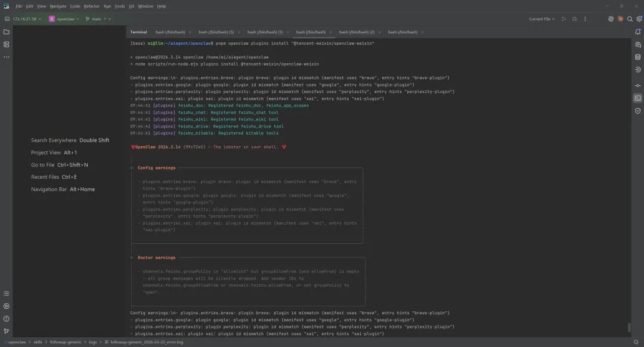Open the Git tool window icon
This screenshot has height=347, width=644.
click(x=6, y=331)
